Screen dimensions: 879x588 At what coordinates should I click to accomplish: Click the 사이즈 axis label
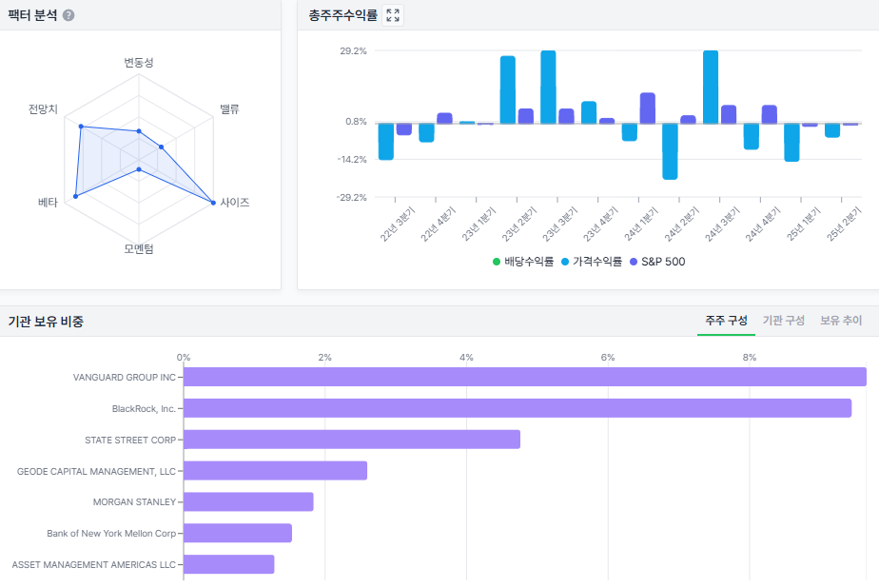[x=234, y=203]
